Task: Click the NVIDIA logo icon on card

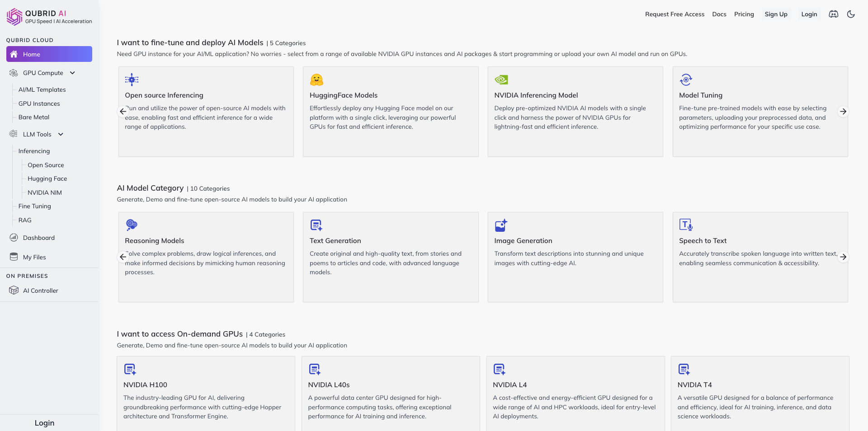Action: [501, 80]
